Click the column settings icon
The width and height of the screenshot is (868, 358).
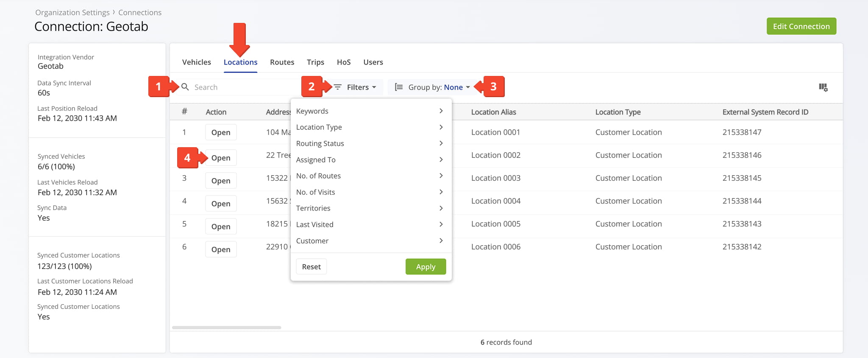tap(823, 87)
